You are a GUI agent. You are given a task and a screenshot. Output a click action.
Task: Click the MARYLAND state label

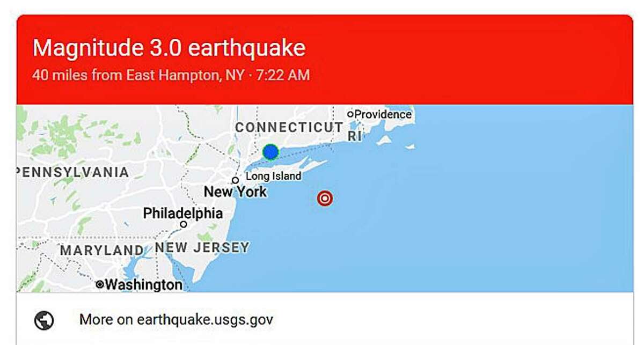point(102,251)
